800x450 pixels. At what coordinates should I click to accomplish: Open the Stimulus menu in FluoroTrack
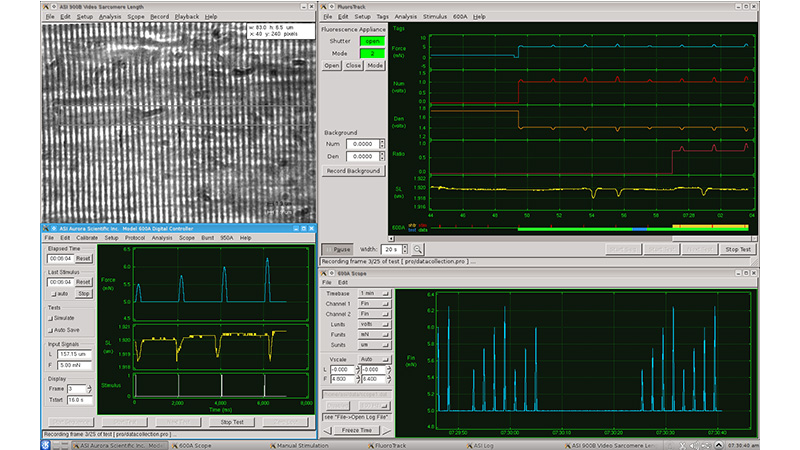pyautogui.click(x=435, y=17)
